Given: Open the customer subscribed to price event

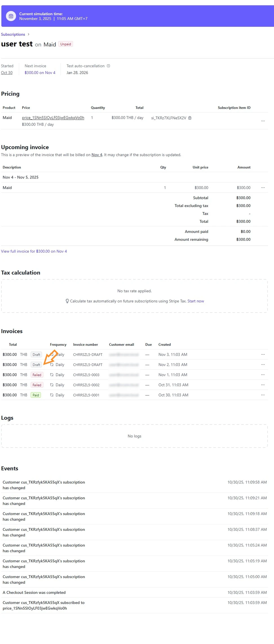Looking at the screenshot, I should [43, 605].
